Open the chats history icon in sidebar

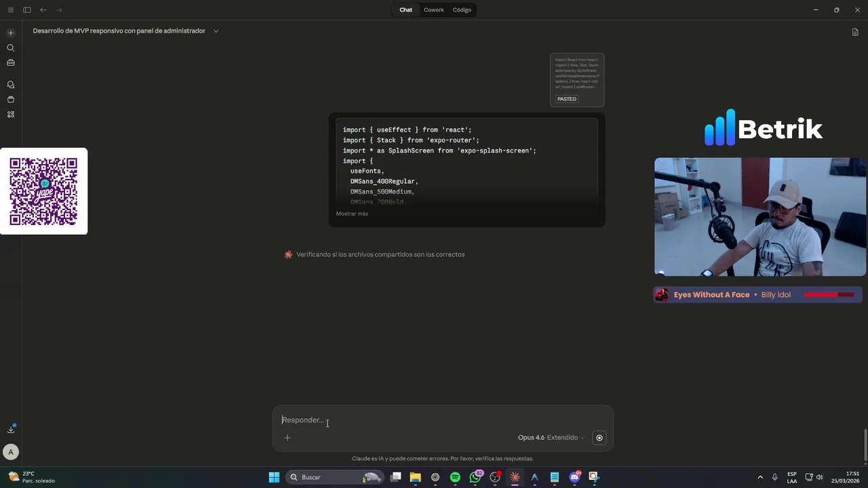point(10,85)
